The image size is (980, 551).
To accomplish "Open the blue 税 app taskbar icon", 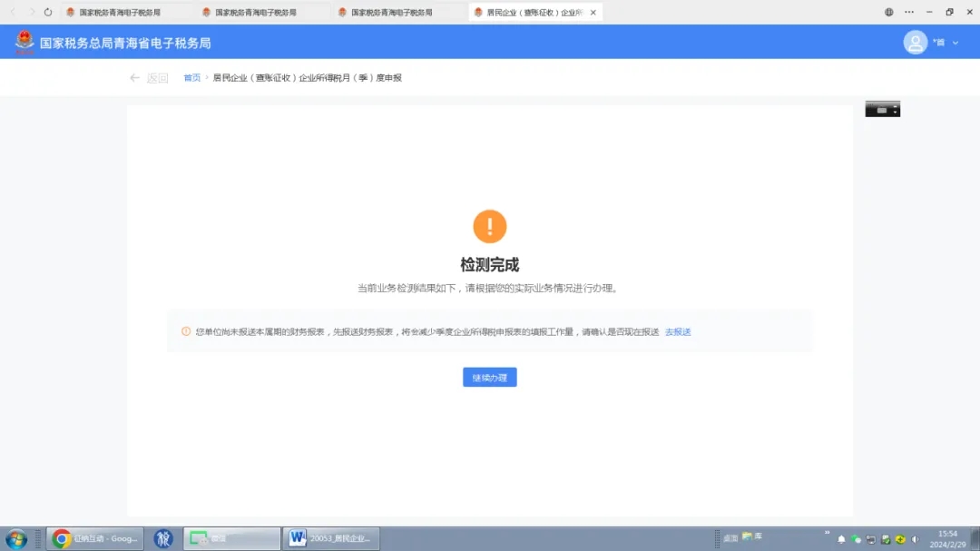I will (x=163, y=538).
